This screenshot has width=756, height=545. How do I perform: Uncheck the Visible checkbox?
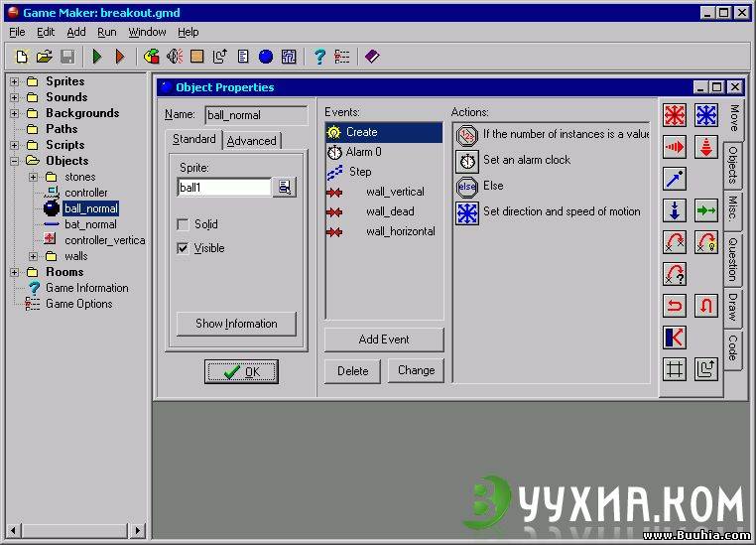[183, 248]
